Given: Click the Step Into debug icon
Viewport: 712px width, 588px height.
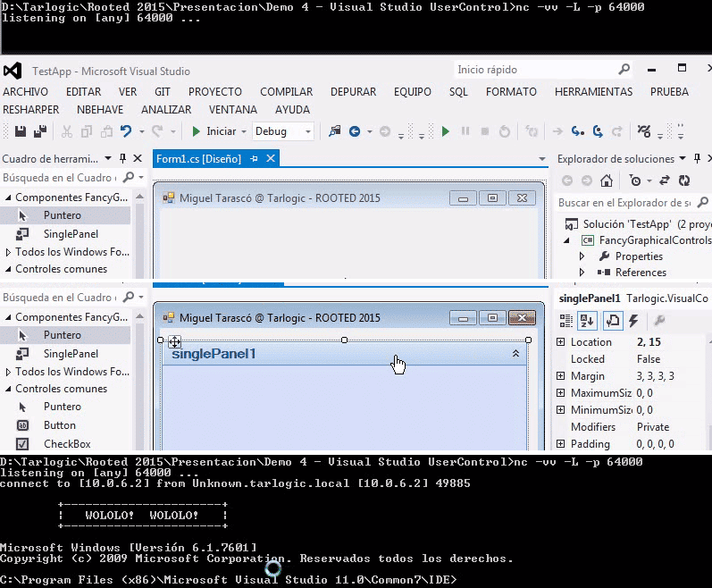Looking at the screenshot, I should [x=578, y=131].
